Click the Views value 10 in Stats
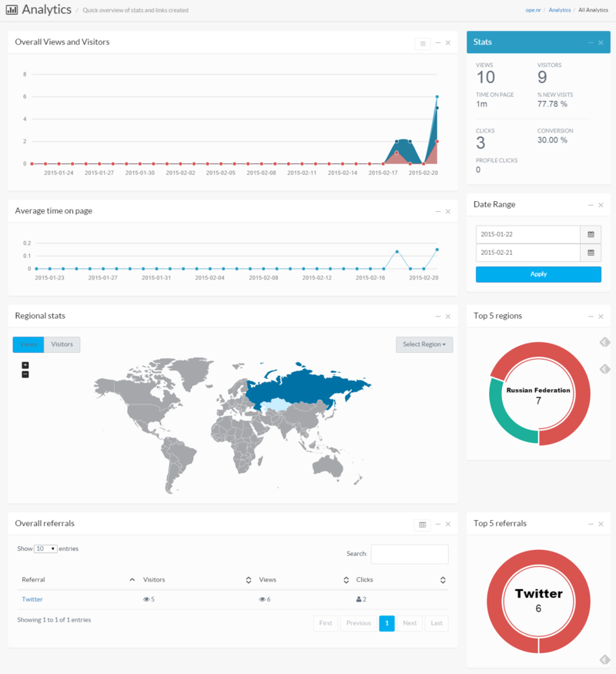The height and width of the screenshot is (674, 616). click(x=486, y=78)
